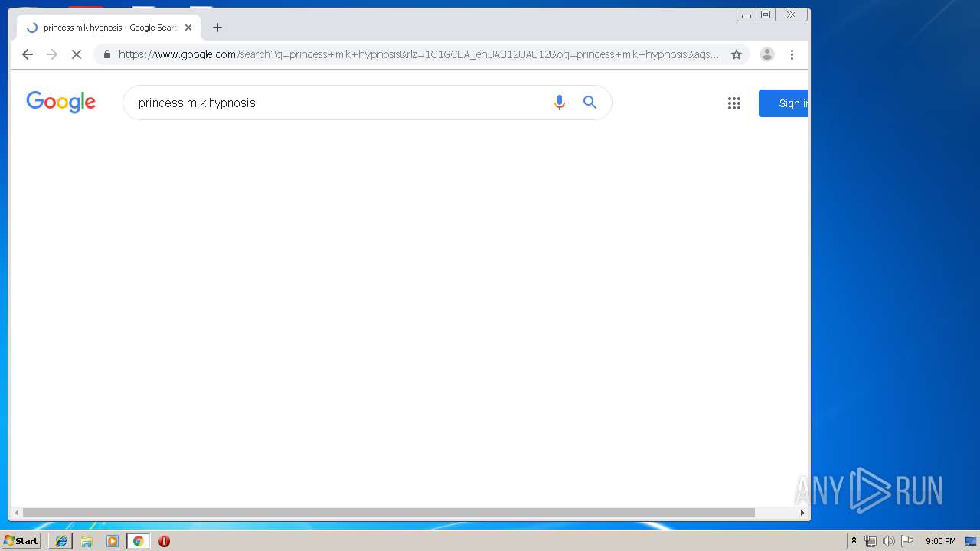
Task: Open the Google apps grid
Action: point(734,103)
